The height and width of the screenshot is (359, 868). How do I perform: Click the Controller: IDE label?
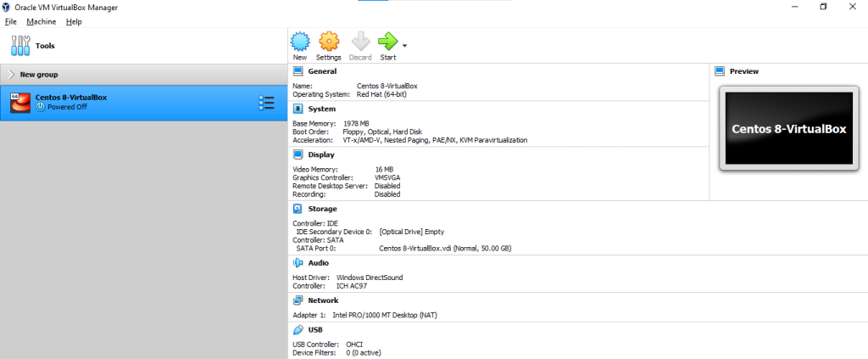[x=315, y=224]
